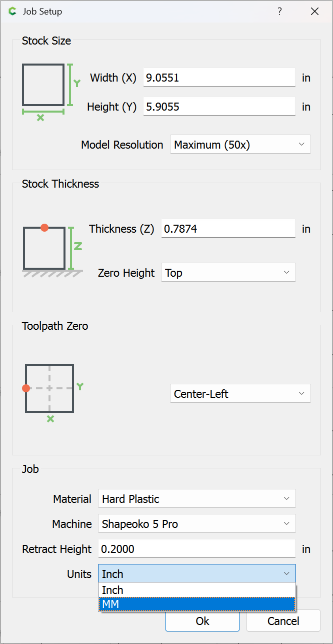
Task: Click the Carbide Create logo icon
Action: (12, 12)
